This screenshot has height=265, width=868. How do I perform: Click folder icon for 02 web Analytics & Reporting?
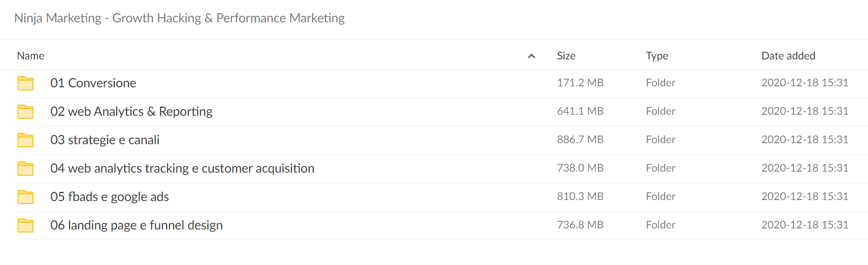pos(25,112)
